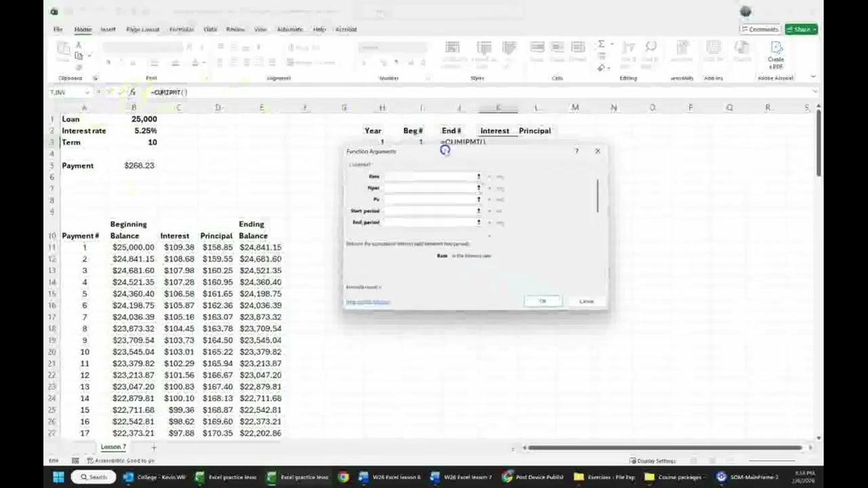Collapse the ribbon with the chevron
868x488 pixels.
(x=813, y=77)
